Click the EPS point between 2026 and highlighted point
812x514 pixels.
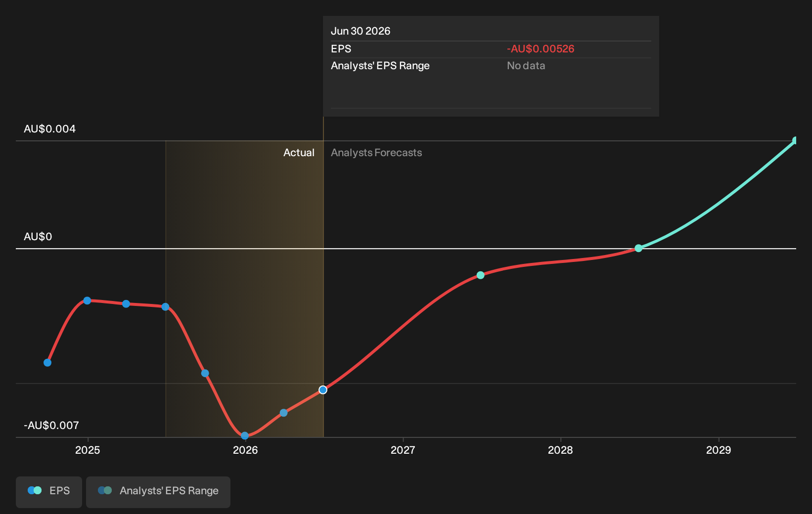pos(284,413)
